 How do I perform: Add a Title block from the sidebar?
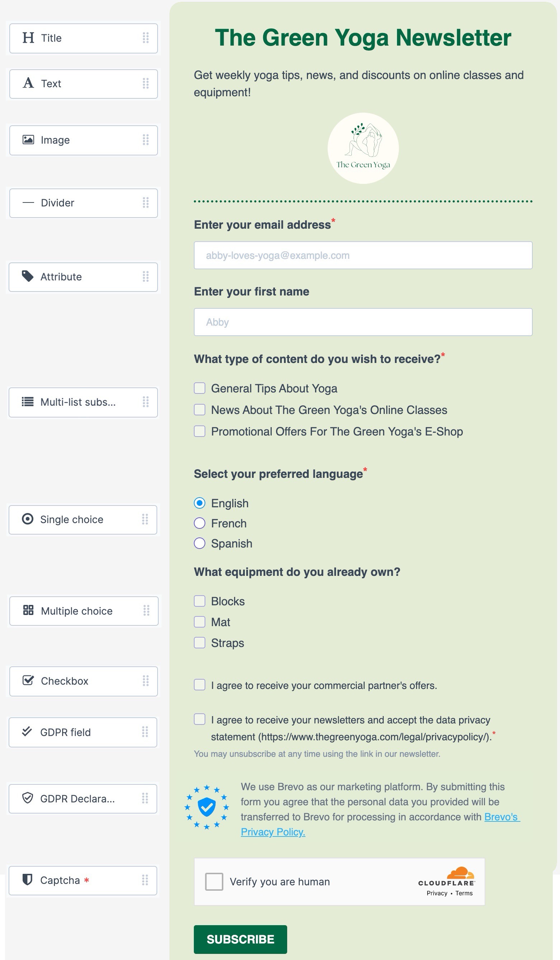click(83, 38)
